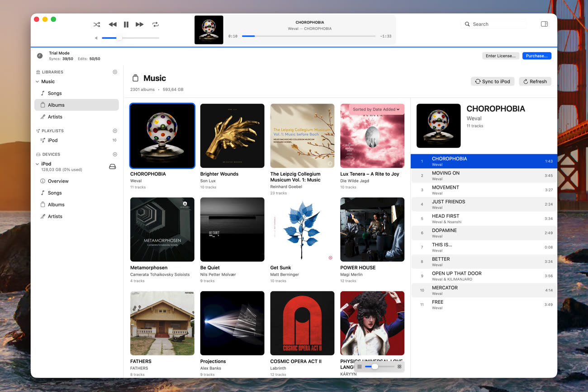
Task: Select the Be Quiet album cover
Action: coord(232,229)
